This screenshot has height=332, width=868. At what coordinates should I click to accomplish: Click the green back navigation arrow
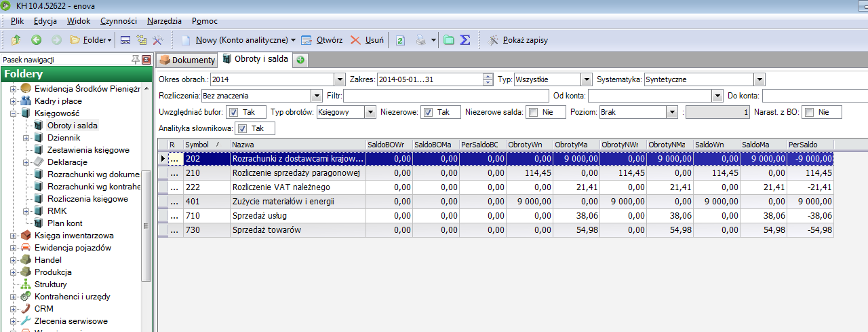(37, 40)
